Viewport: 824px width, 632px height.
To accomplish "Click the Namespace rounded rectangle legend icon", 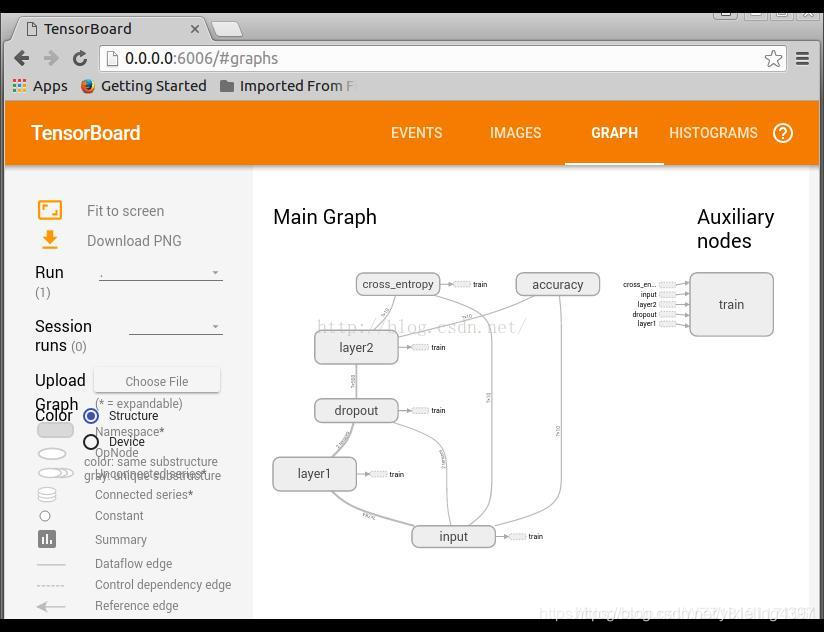I will pos(55,431).
